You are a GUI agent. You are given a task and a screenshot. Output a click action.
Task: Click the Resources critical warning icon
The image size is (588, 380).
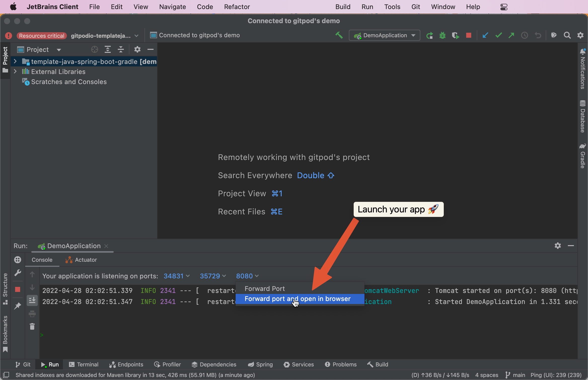tap(9, 36)
